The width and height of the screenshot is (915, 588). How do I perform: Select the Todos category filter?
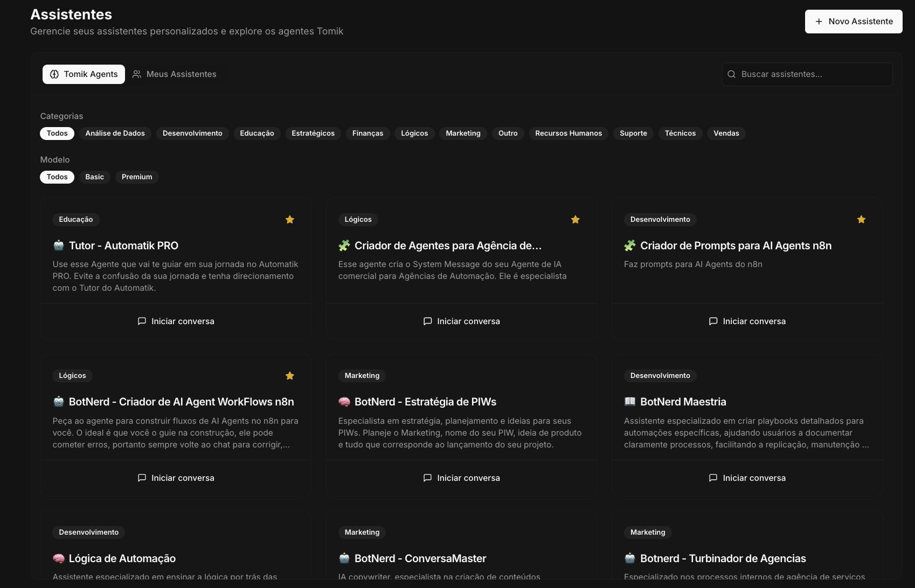point(57,134)
